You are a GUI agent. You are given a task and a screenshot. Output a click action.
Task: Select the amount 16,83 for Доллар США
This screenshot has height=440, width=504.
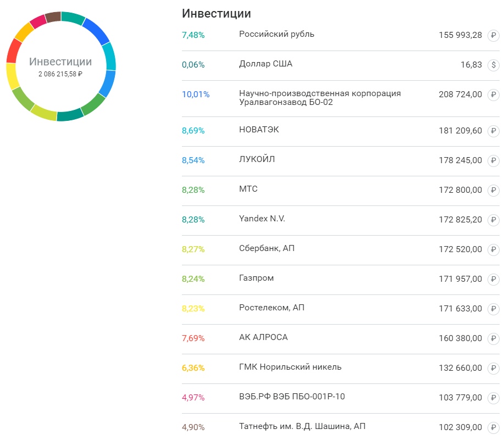tap(471, 65)
